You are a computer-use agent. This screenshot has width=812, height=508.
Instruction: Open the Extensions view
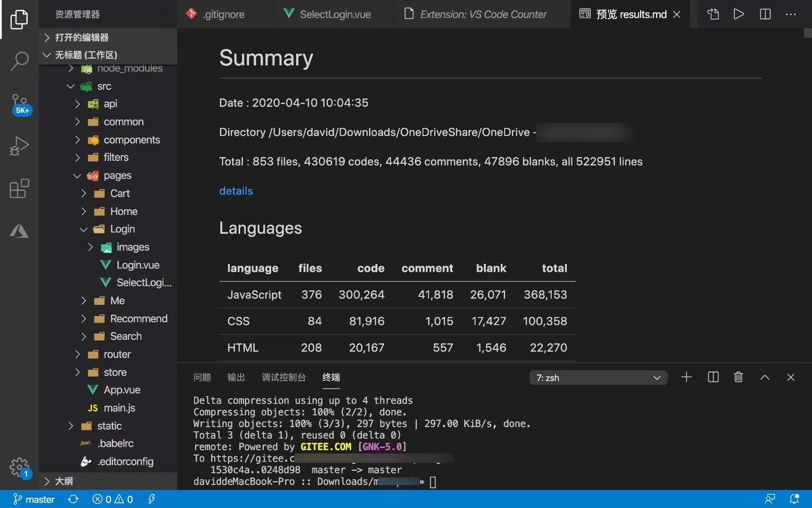19,188
